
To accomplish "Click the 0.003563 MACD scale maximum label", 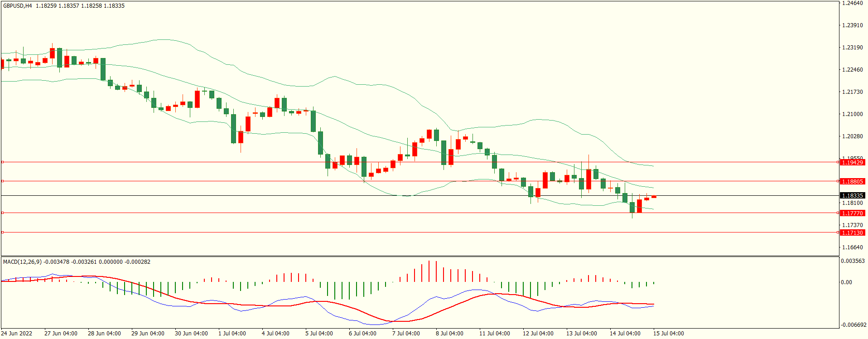I will (853, 261).
